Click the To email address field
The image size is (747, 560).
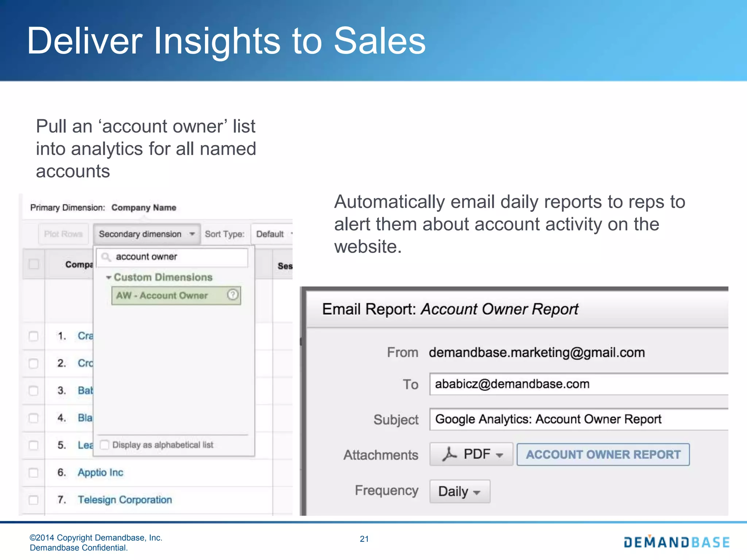(579, 384)
